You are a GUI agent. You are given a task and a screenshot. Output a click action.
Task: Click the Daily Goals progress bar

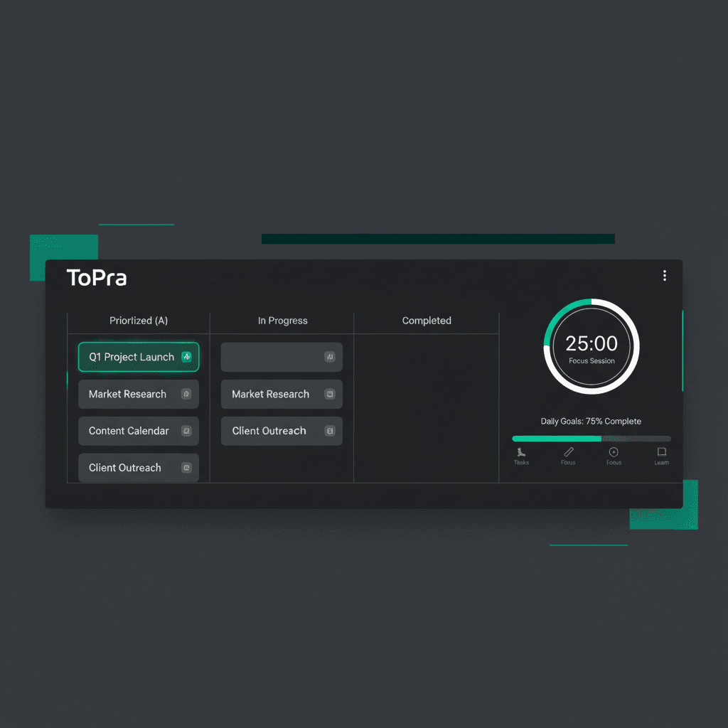point(591,438)
